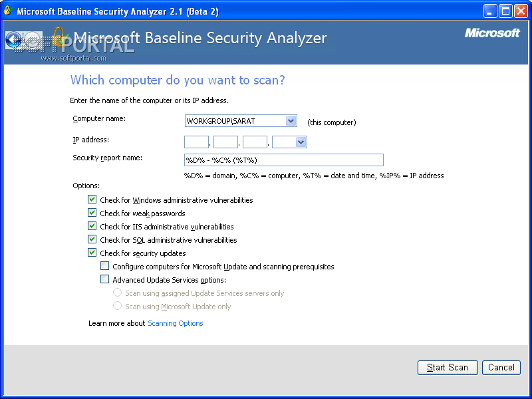Click the "Computer name:" label
532x399 pixels.
[99, 119]
